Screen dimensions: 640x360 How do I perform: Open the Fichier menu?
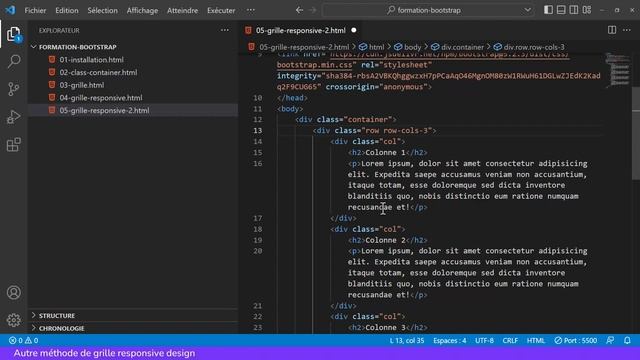[x=35, y=10]
